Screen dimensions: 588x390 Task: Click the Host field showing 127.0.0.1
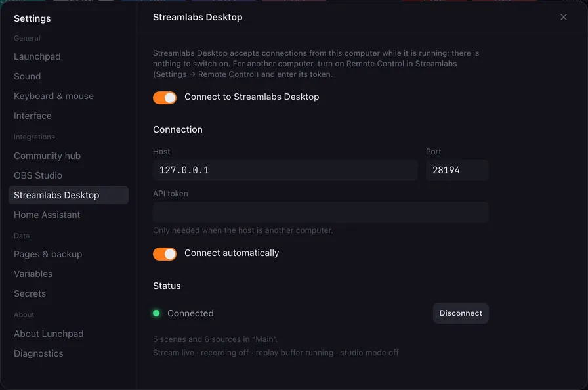[285, 170]
